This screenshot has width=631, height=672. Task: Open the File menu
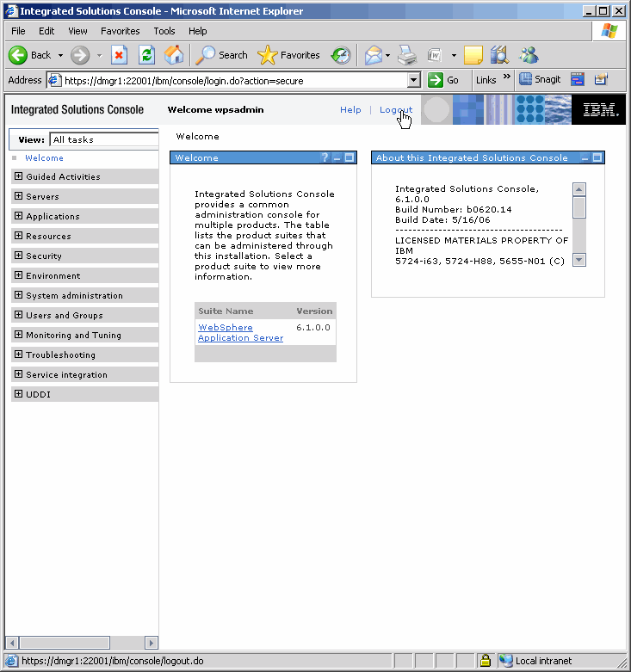[18, 31]
